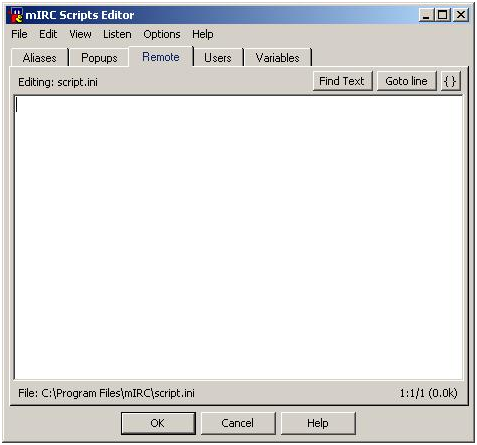This screenshot has width=477, height=445.
Task: Open the Help menu in menu bar
Action: tap(203, 34)
